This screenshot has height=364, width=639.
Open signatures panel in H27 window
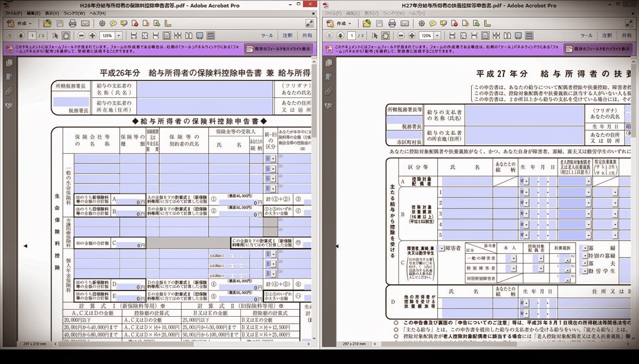(328, 105)
